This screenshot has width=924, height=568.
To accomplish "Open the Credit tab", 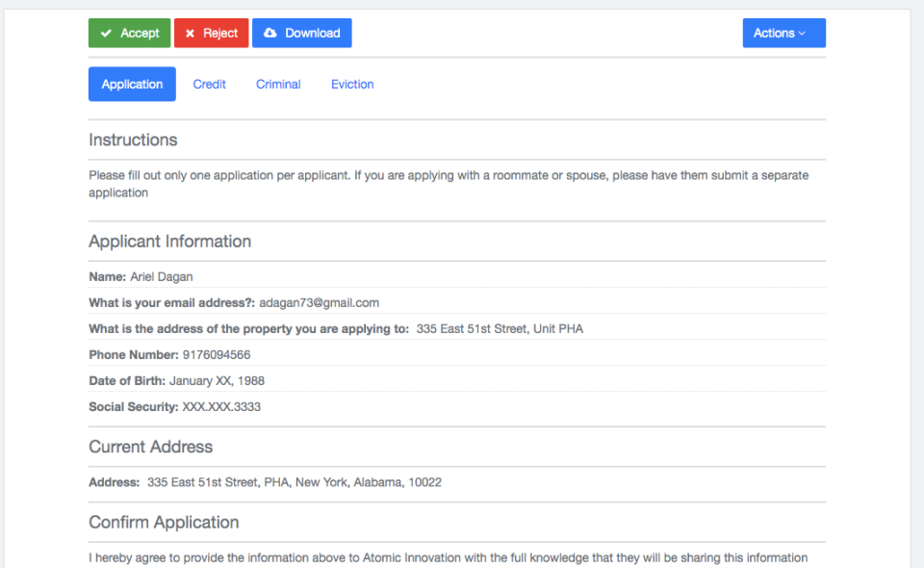I will click(209, 85).
